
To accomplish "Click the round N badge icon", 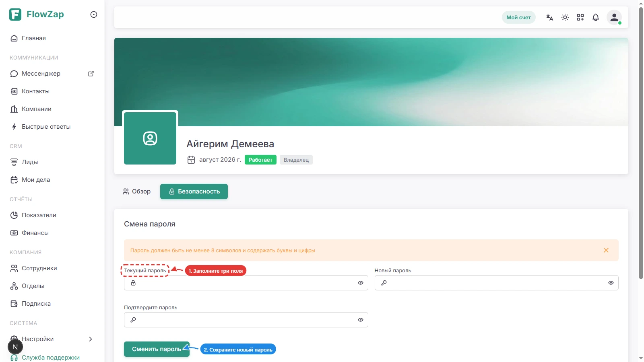I will coord(15,347).
